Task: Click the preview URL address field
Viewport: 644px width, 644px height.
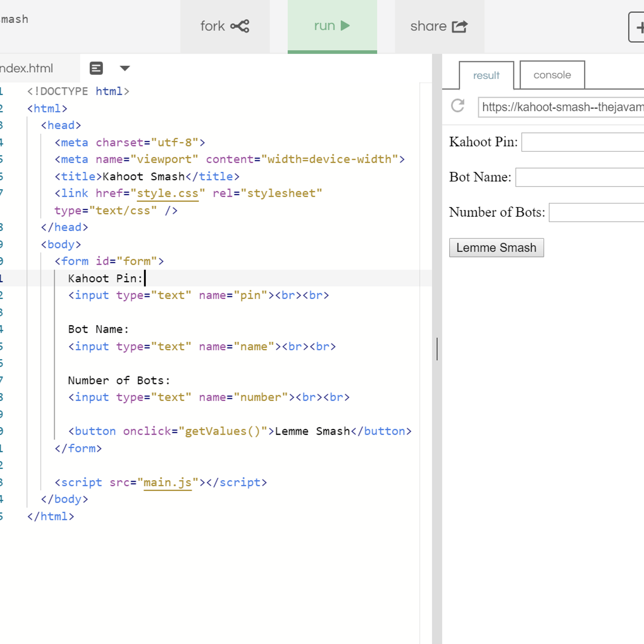Action: [x=561, y=107]
